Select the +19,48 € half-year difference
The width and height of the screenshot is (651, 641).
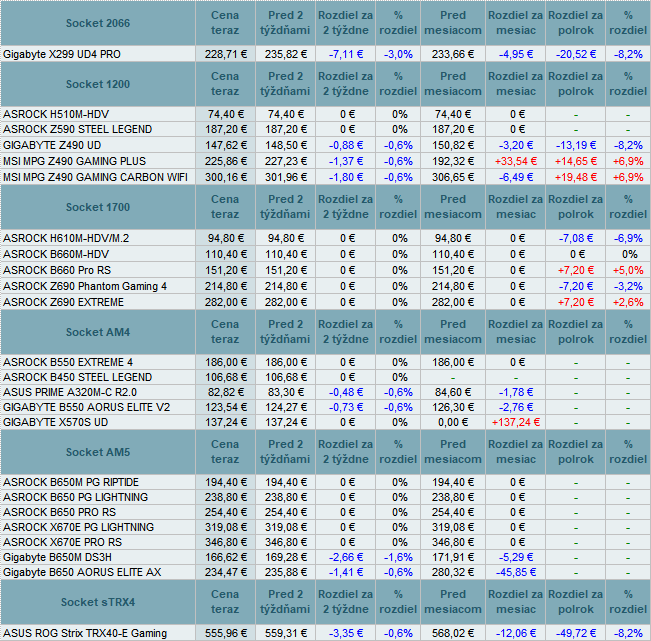click(576, 178)
